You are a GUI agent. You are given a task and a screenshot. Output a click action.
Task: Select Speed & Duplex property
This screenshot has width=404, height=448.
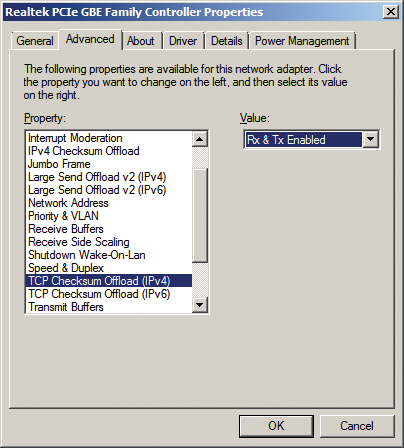coord(108,268)
